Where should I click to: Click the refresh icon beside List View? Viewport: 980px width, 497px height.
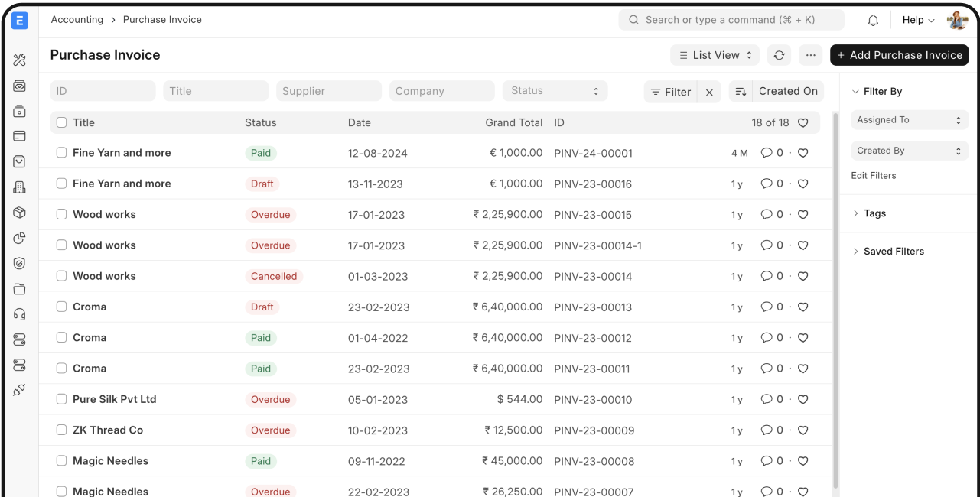[779, 55]
